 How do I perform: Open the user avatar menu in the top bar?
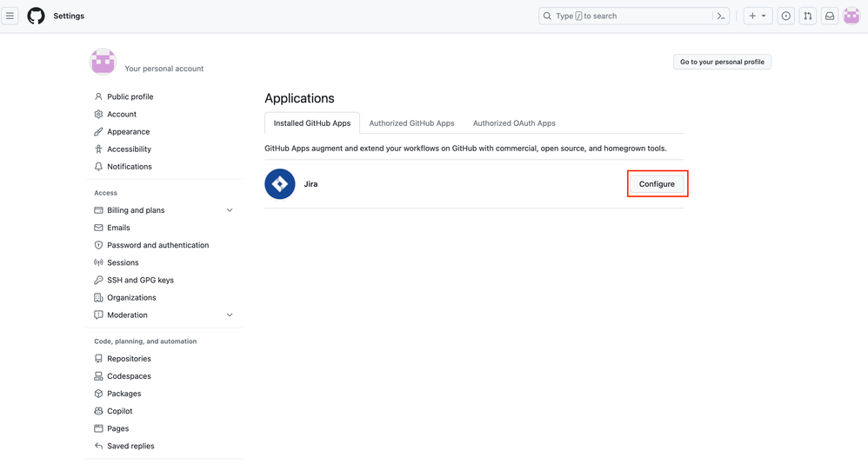click(851, 16)
